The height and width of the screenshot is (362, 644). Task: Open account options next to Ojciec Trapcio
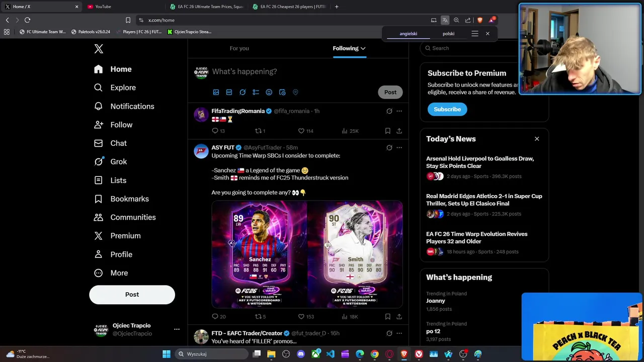pos(177,329)
